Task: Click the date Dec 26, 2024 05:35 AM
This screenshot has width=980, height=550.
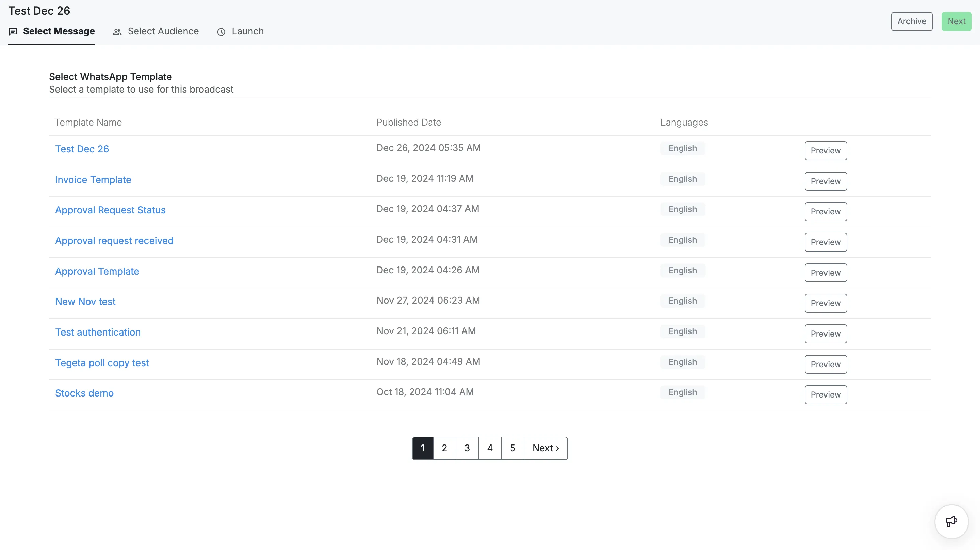Action: (x=429, y=148)
